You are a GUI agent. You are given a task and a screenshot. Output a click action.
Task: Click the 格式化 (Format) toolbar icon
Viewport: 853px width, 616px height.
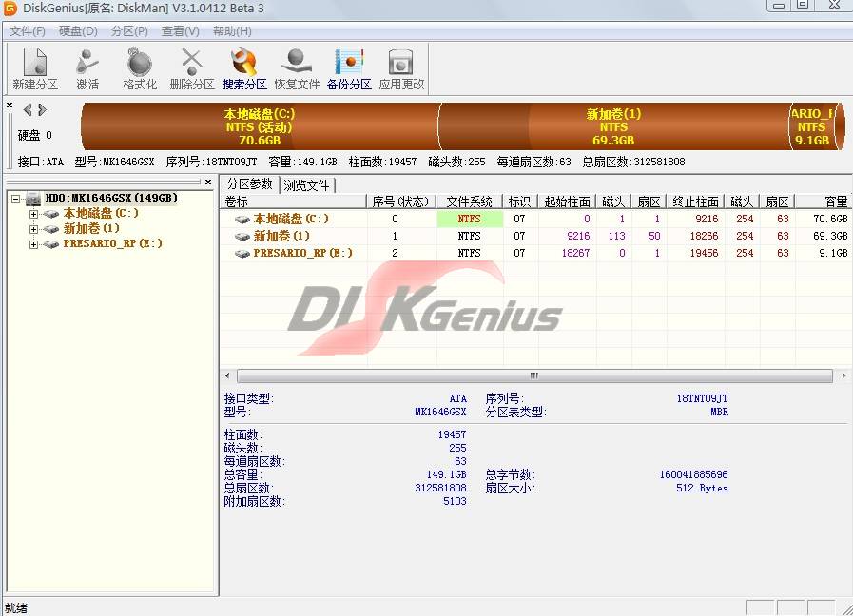click(x=140, y=69)
